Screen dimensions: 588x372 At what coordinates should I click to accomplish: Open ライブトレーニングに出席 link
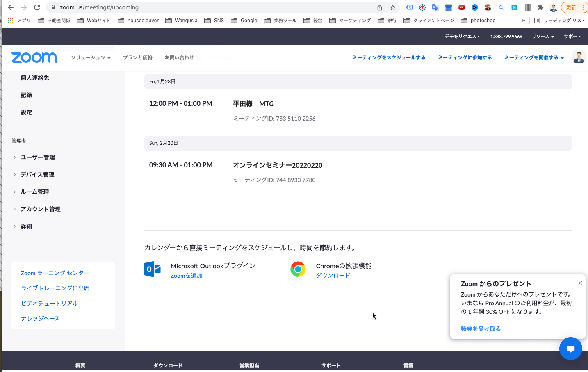coord(55,288)
